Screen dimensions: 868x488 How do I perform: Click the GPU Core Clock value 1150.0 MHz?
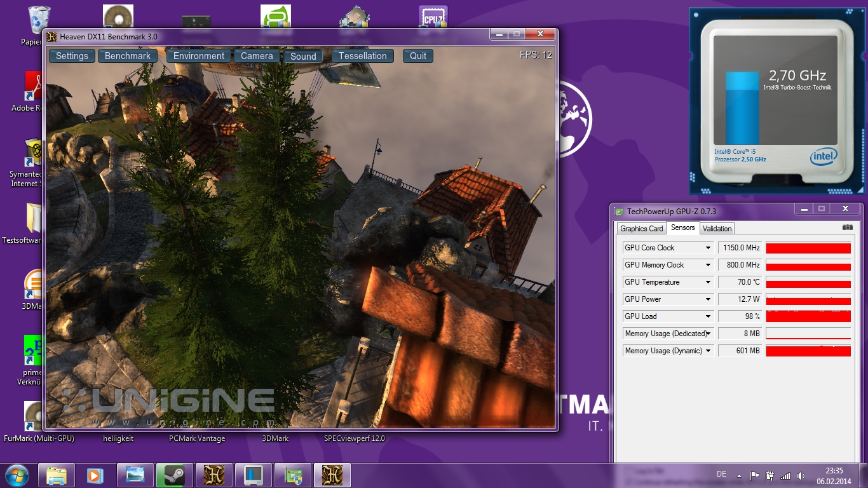pyautogui.click(x=740, y=248)
